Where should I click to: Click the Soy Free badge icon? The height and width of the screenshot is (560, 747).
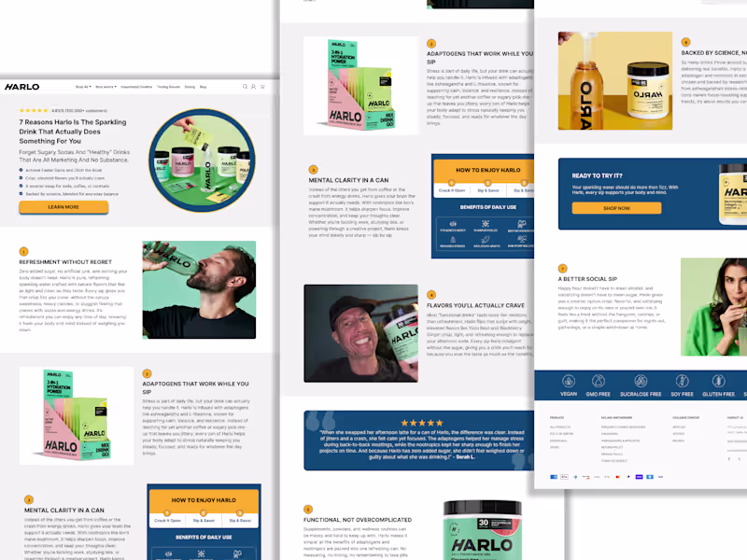682,382
